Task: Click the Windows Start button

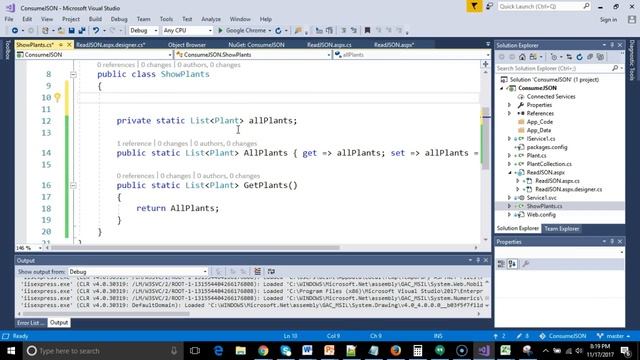Action: (11, 351)
